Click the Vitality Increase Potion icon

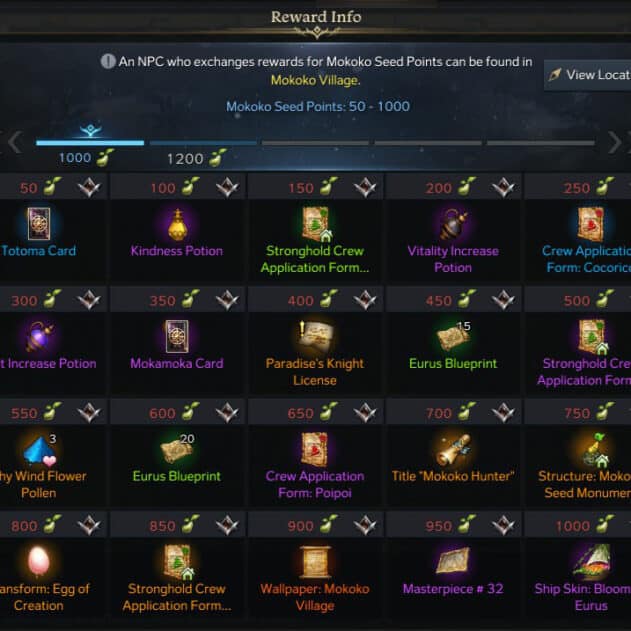pyautogui.click(x=453, y=224)
